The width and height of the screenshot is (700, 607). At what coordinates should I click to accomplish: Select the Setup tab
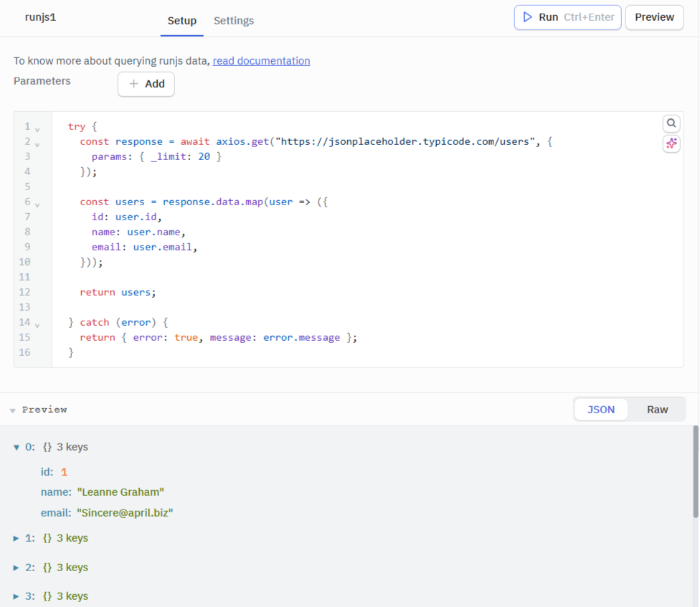tap(181, 21)
